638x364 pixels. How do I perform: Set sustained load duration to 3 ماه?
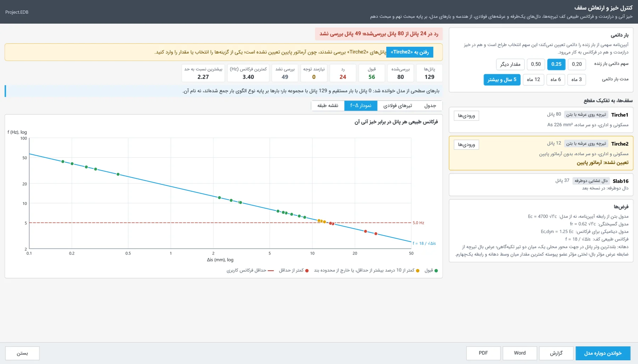pos(576,80)
